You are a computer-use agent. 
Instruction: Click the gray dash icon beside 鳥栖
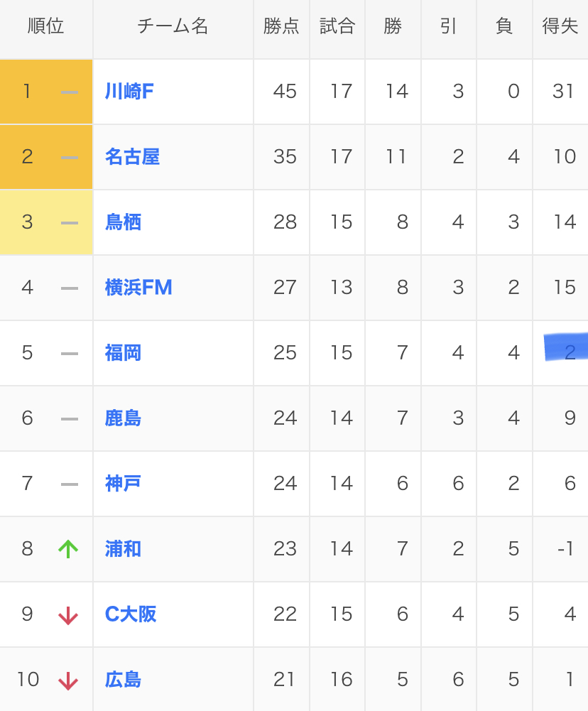click(69, 222)
